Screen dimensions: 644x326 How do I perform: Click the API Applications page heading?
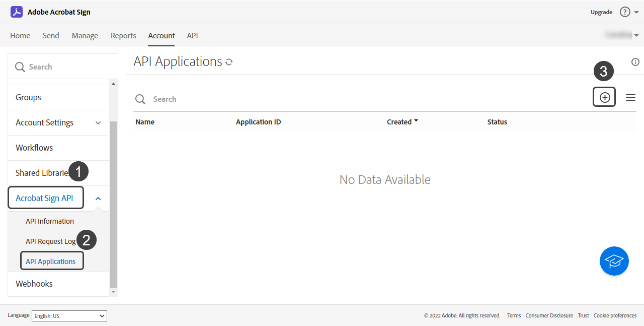[x=178, y=61]
